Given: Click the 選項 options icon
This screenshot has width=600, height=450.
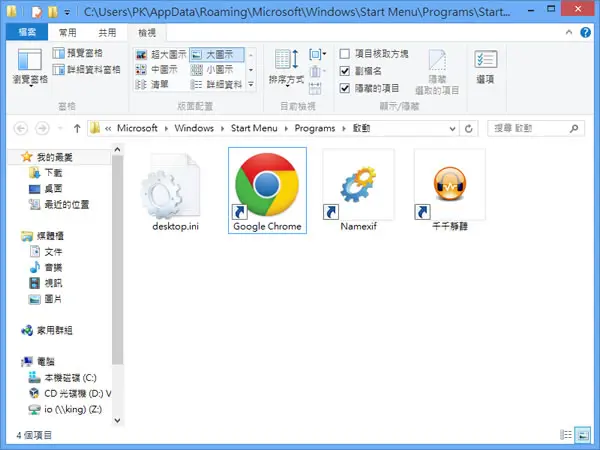Looking at the screenshot, I should tap(486, 67).
